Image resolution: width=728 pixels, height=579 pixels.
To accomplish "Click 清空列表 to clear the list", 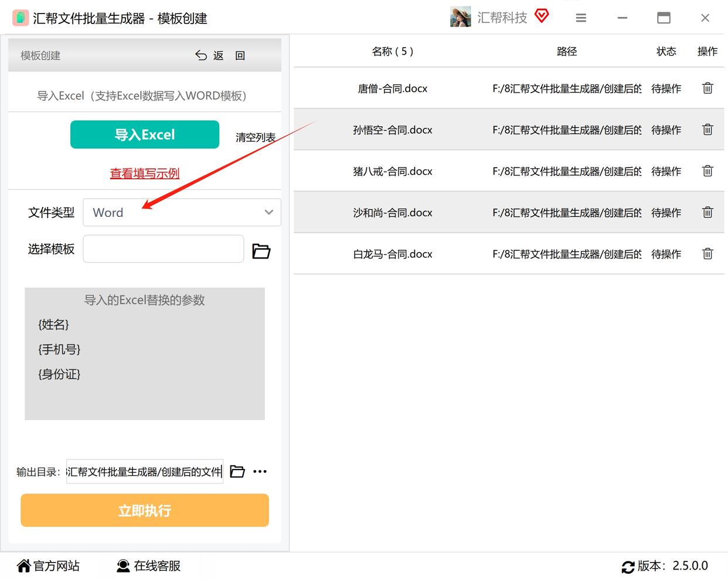I will [256, 137].
